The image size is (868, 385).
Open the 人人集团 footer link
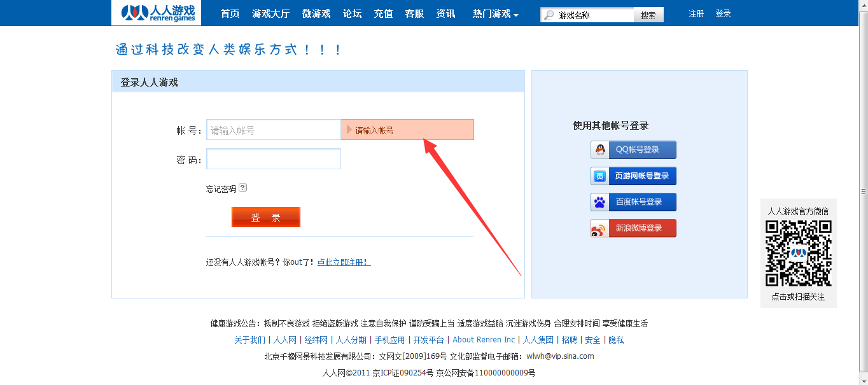tap(538, 340)
